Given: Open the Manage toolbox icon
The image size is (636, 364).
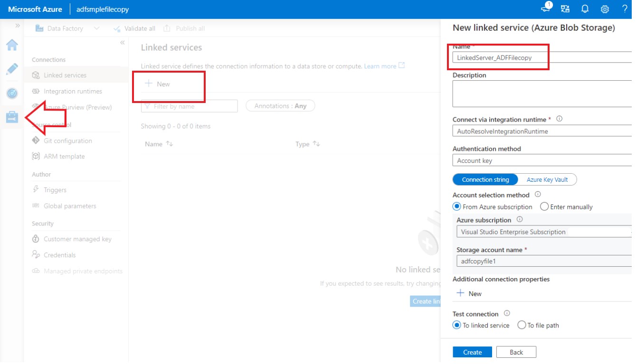Looking at the screenshot, I should pyautogui.click(x=12, y=117).
